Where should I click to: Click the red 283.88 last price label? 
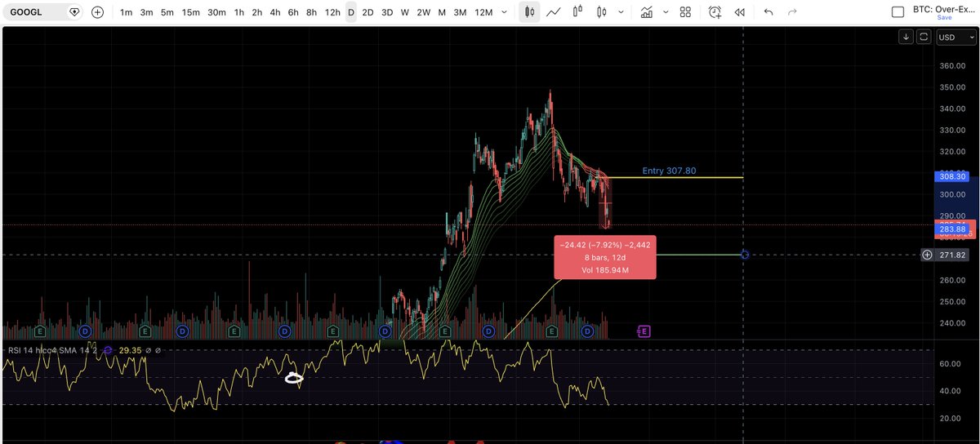click(x=953, y=229)
